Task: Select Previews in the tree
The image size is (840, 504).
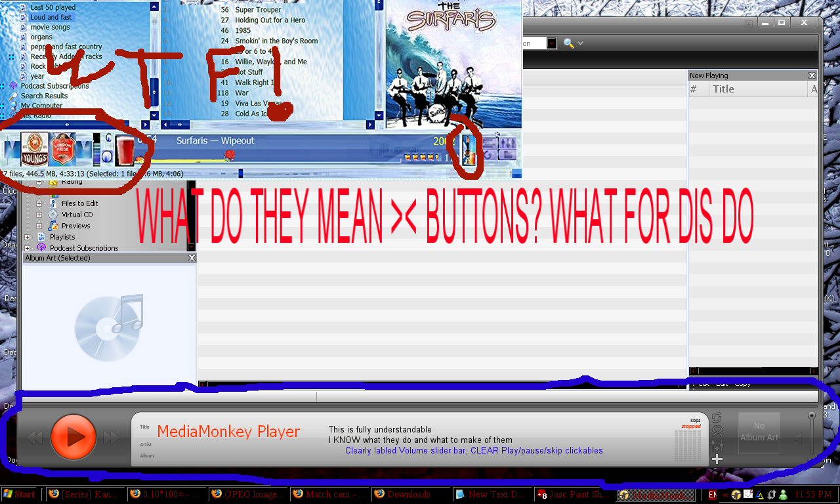Action: click(x=75, y=226)
